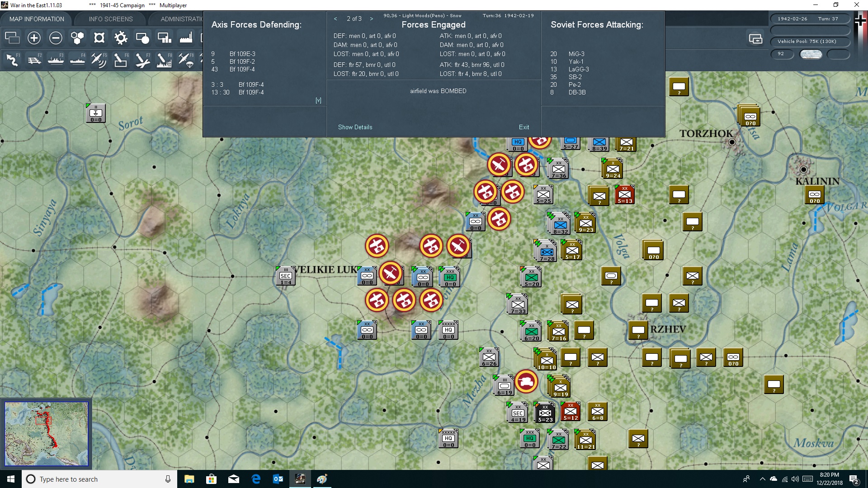
Task: Click the zoom out minus icon
Action: [56, 38]
